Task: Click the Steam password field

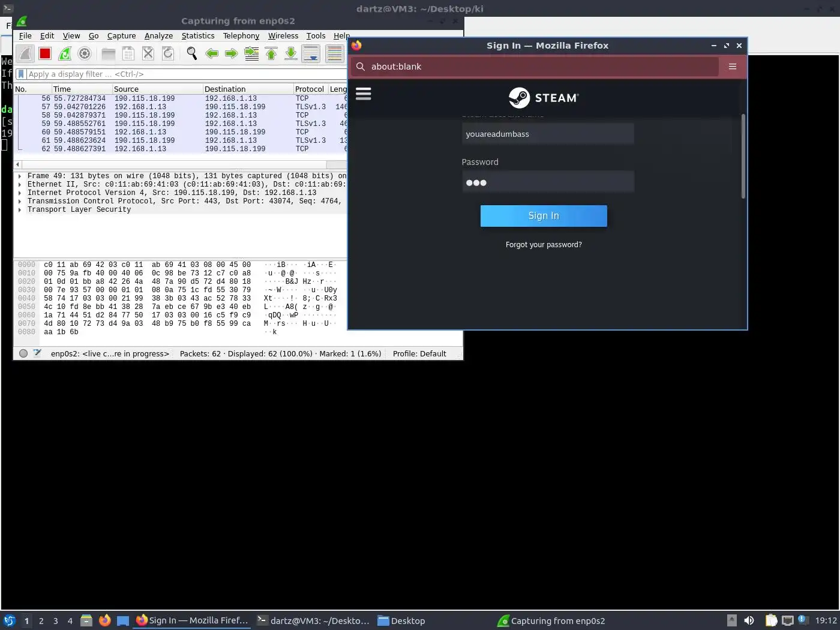Action: (x=548, y=182)
